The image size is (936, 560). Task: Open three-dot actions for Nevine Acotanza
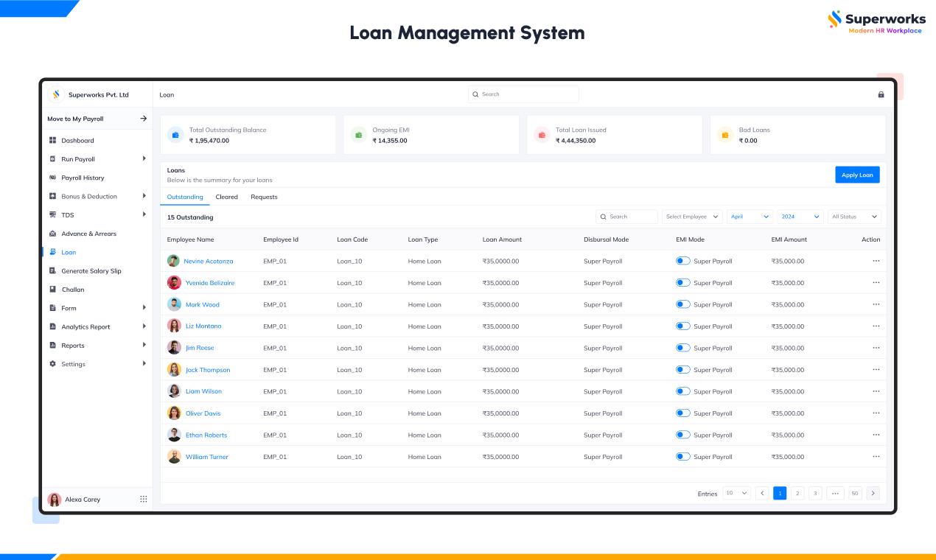(876, 261)
